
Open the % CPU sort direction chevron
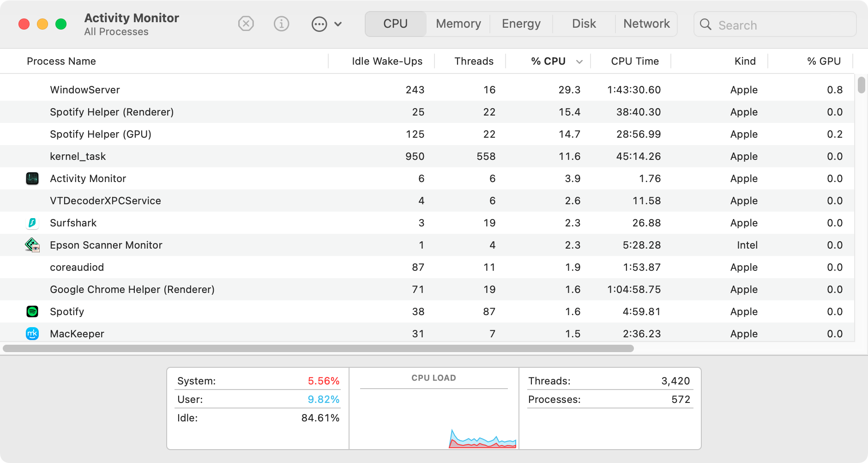pyautogui.click(x=580, y=61)
